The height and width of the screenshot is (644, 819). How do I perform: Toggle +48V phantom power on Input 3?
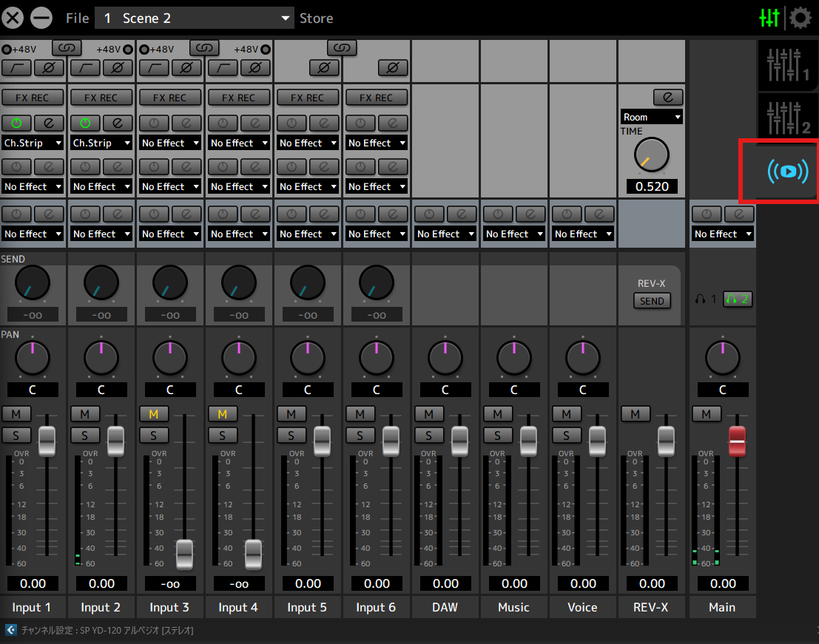click(144, 50)
